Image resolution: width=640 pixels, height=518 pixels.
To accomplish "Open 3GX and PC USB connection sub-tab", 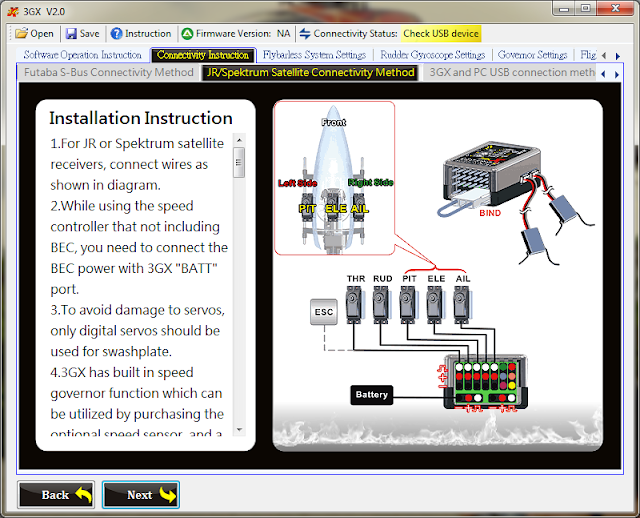I will tap(512, 73).
